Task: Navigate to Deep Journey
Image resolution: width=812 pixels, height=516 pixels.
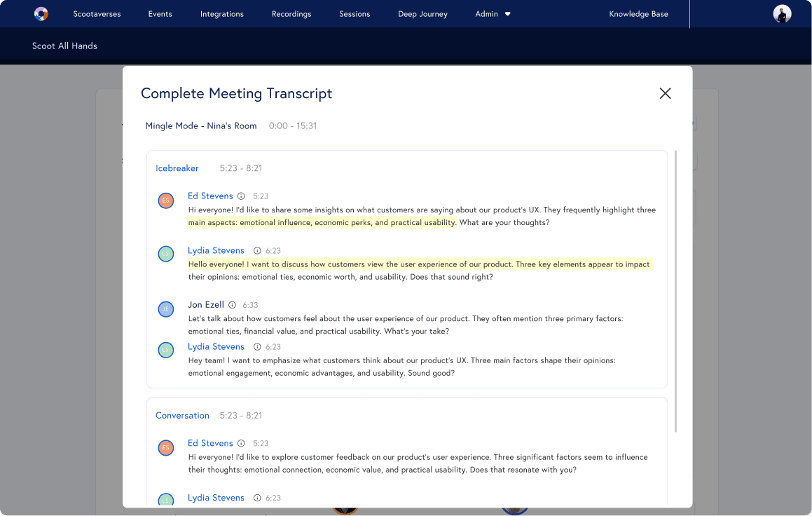Action: click(x=422, y=14)
